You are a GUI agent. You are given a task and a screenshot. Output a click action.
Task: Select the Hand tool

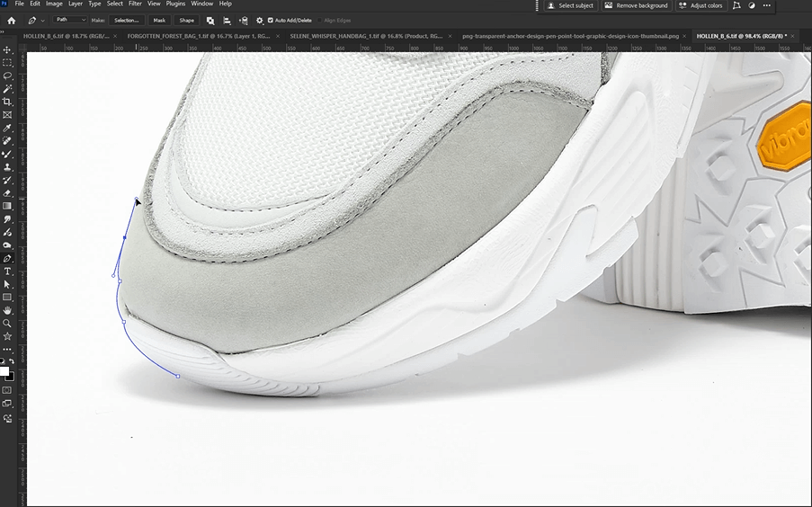[x=7, y=310]
